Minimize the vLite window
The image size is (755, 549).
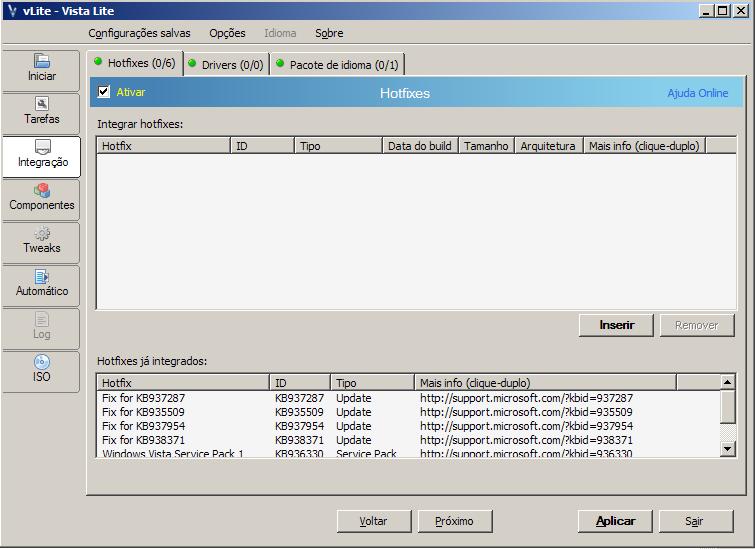pos(706,11)
